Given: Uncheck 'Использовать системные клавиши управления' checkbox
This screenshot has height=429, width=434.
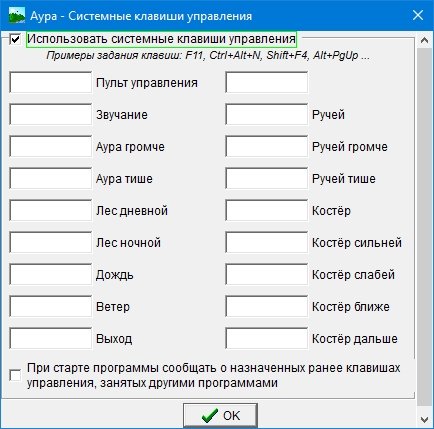Looking at the screenshot, I should tap(15, 39).
